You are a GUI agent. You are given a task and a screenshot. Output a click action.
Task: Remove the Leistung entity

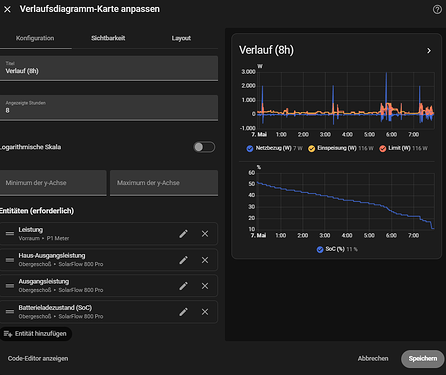pos(205,234)
